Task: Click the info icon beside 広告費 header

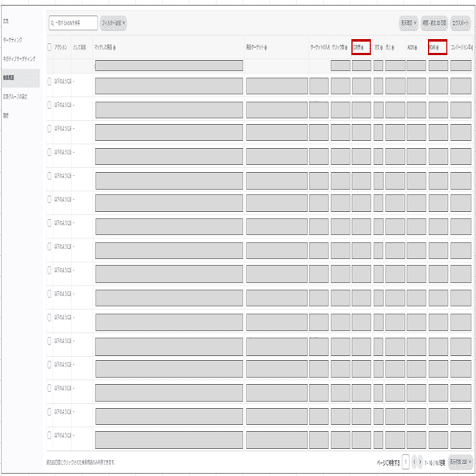Action: pyautogui.click(x=362, y=47)
